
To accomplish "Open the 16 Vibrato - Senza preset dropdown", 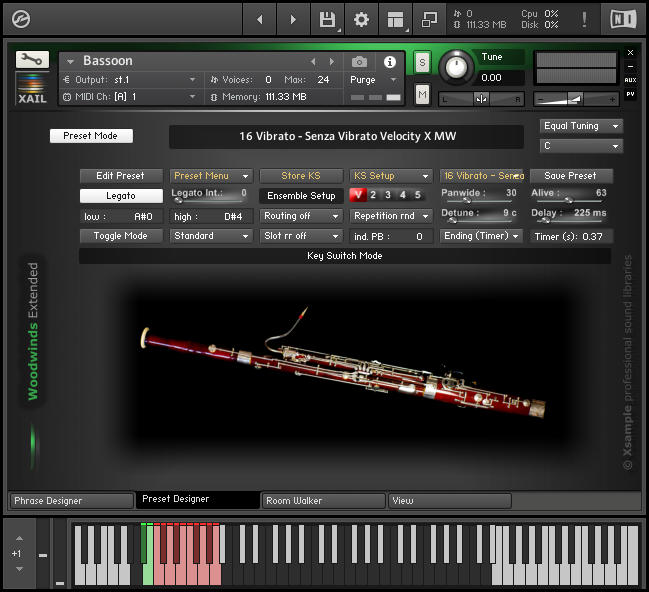I will coord(482,176).
